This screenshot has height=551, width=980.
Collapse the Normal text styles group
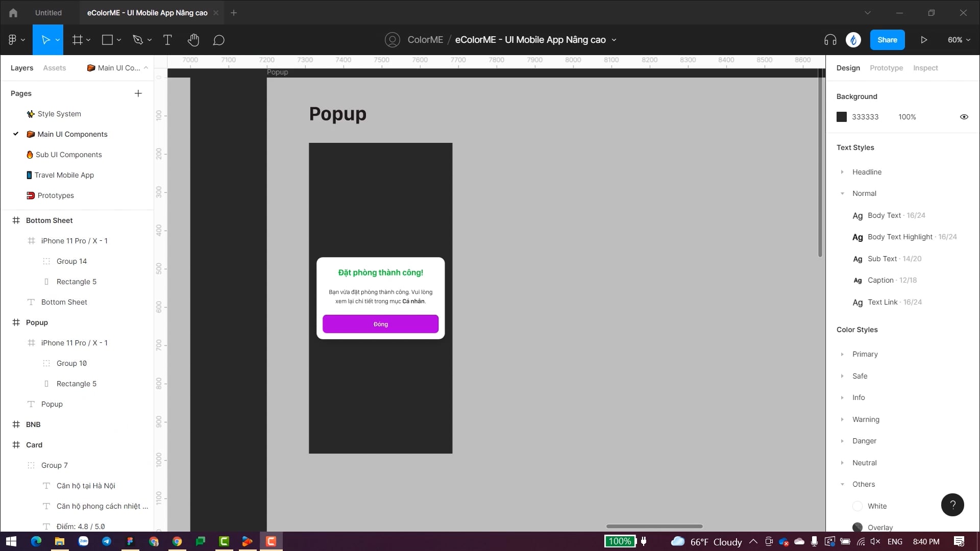pyautogui.click(x=842, y=193)
